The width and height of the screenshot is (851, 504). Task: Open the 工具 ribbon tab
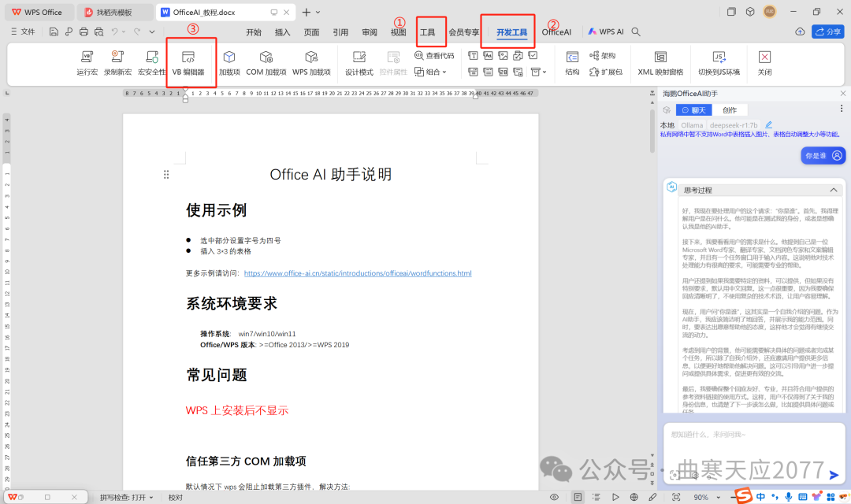(x=428, y=32)
